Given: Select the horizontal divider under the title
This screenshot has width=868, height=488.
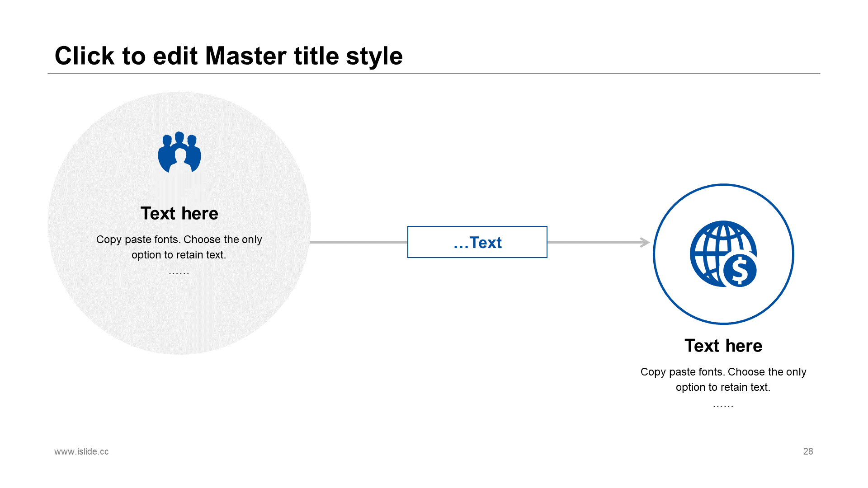Looking at the screenshot, I should [x=434, y=73].
